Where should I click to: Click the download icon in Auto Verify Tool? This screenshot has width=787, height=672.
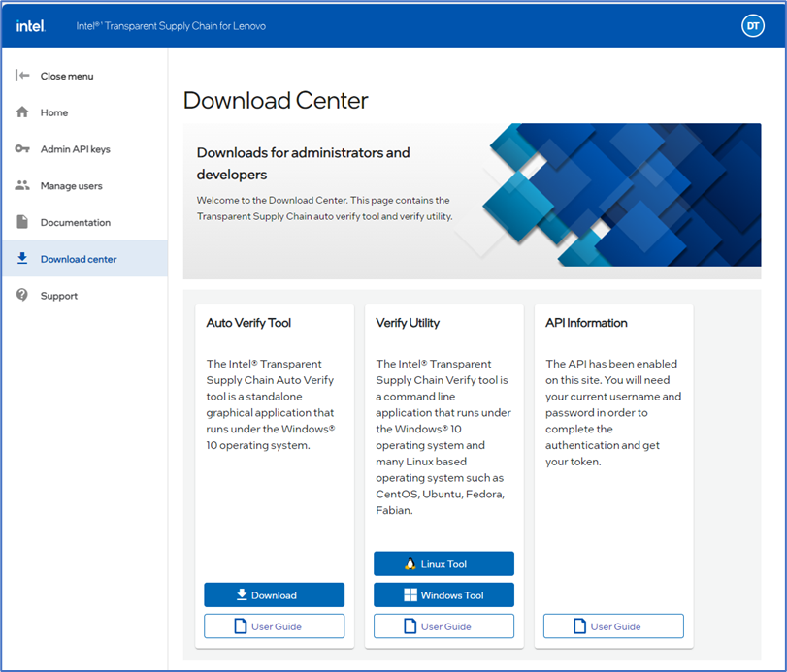242,594
